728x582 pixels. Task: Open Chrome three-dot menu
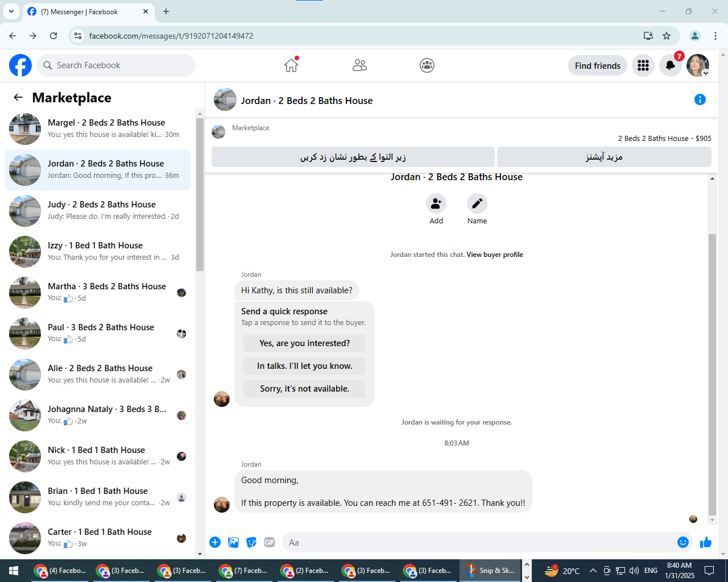coord(715,36)
